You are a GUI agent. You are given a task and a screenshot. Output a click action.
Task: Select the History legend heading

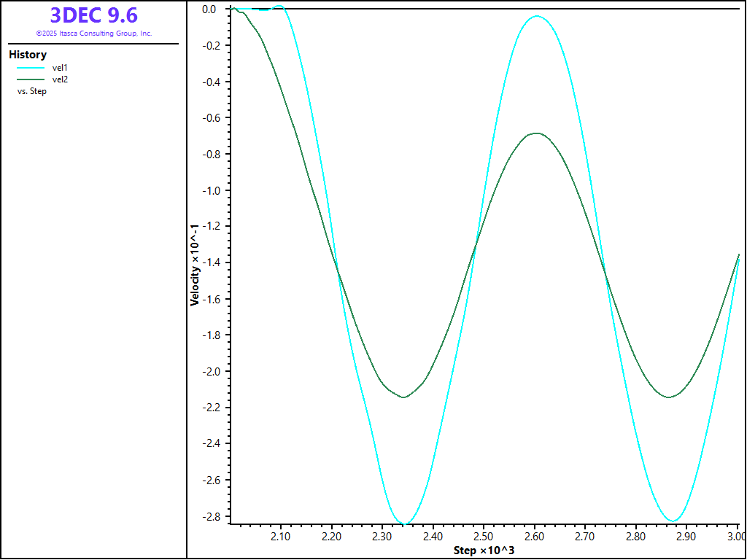[28, 55]
